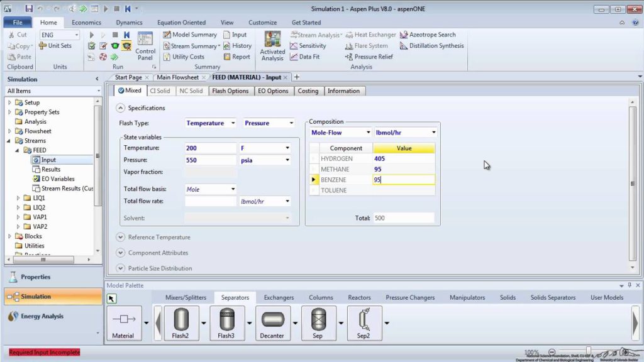This screenshot has height=362, width=644.
Task: Launch Activated Analysis from the ribbon
Action: point(272,46)
